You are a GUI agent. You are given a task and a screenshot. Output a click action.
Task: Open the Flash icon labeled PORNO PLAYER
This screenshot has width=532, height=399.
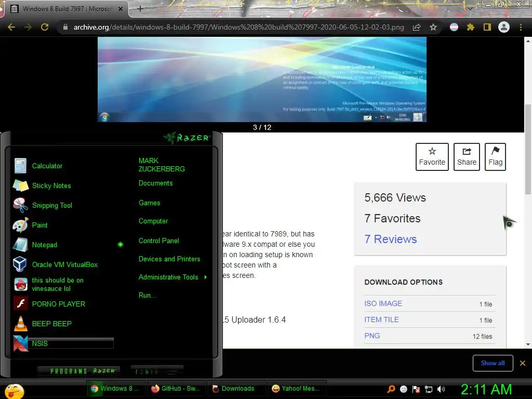pos(20,303)
